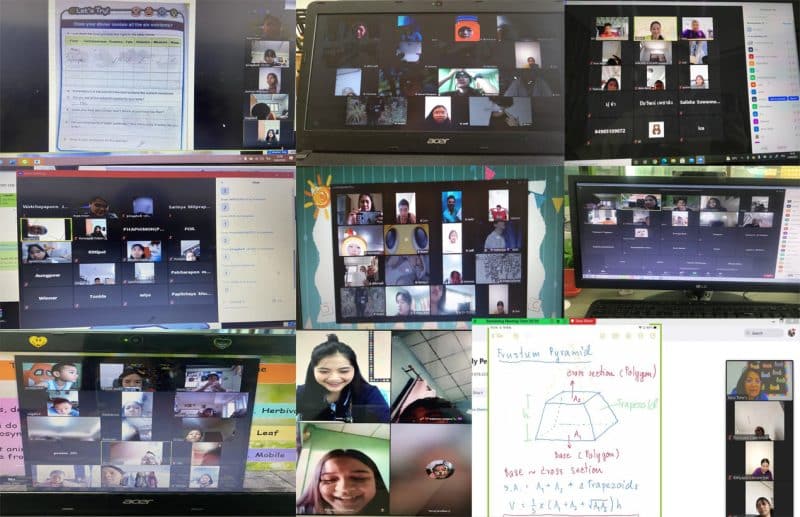Select the yellow-highlighted active speaker video

click(46, 229)
